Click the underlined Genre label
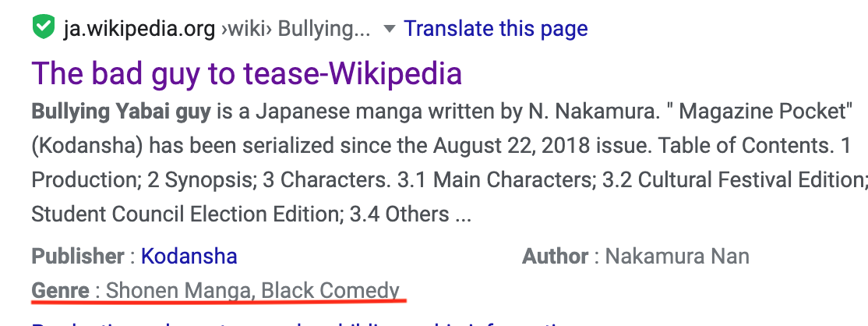 point(60,291)
